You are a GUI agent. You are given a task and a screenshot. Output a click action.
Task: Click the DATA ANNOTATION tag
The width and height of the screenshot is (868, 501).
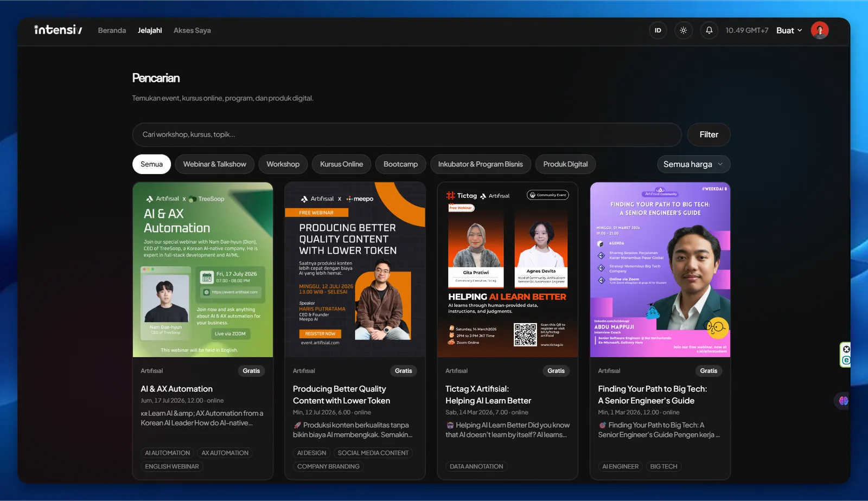476,466
